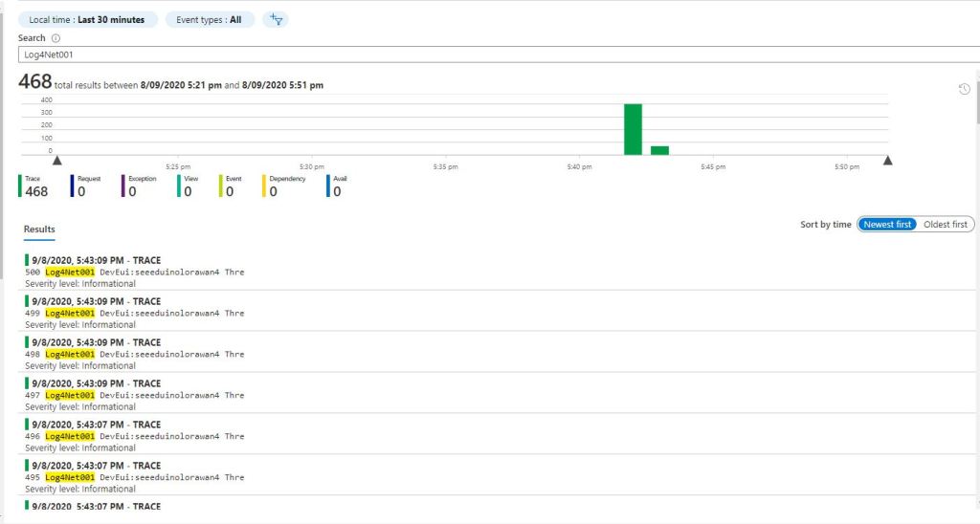This screenshot has width=980, height=524.
Task: Open the Local time range filter
Action: [x=87, y=19]
